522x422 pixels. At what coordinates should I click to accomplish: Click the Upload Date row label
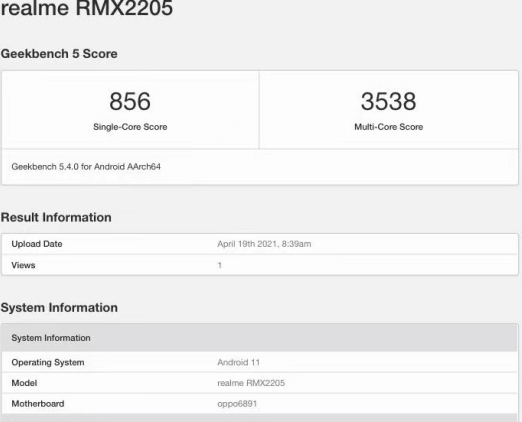click(37, 244)
